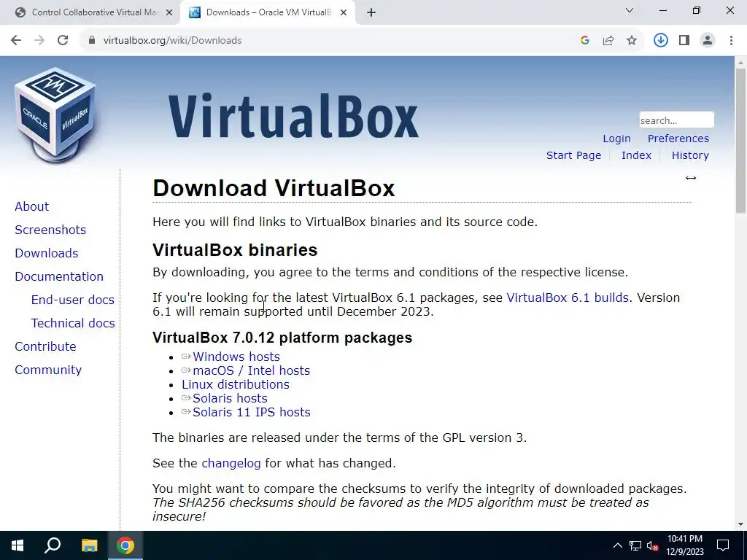747x560 pixels.
Task: Click the page width toggle arrow
Action: click(x=691, y=178)
